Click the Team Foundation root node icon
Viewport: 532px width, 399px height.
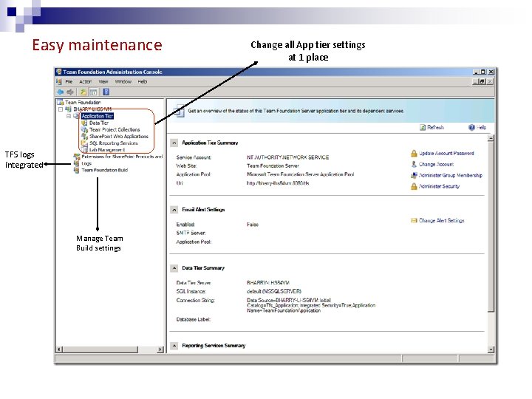tap(61, 102)
